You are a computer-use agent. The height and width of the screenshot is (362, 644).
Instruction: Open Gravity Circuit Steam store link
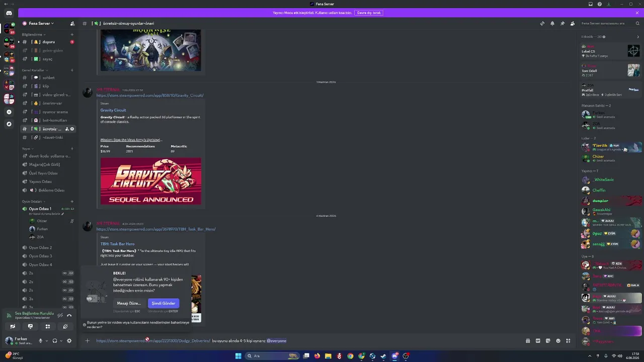tap(150, 95)
